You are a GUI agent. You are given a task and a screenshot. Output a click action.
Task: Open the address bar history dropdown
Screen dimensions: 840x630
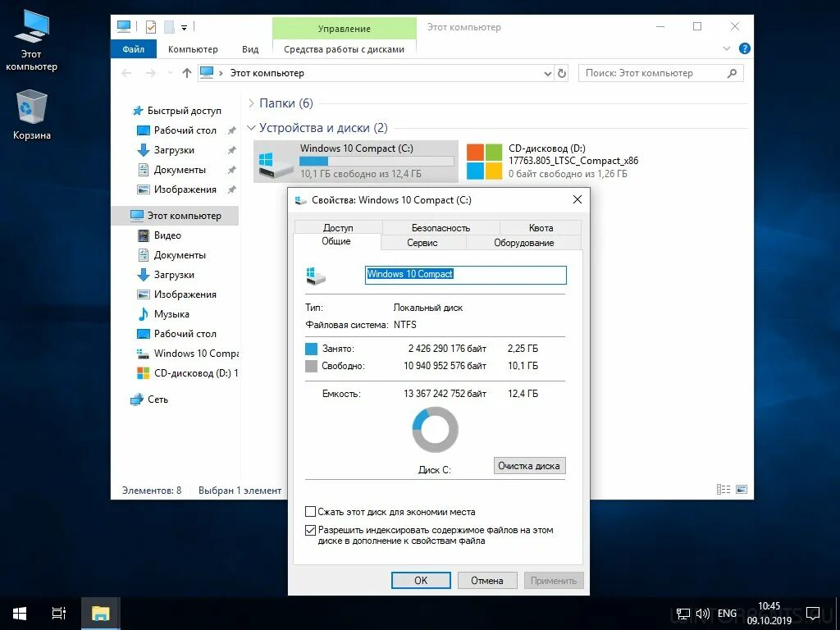click(x=547, y=73)
